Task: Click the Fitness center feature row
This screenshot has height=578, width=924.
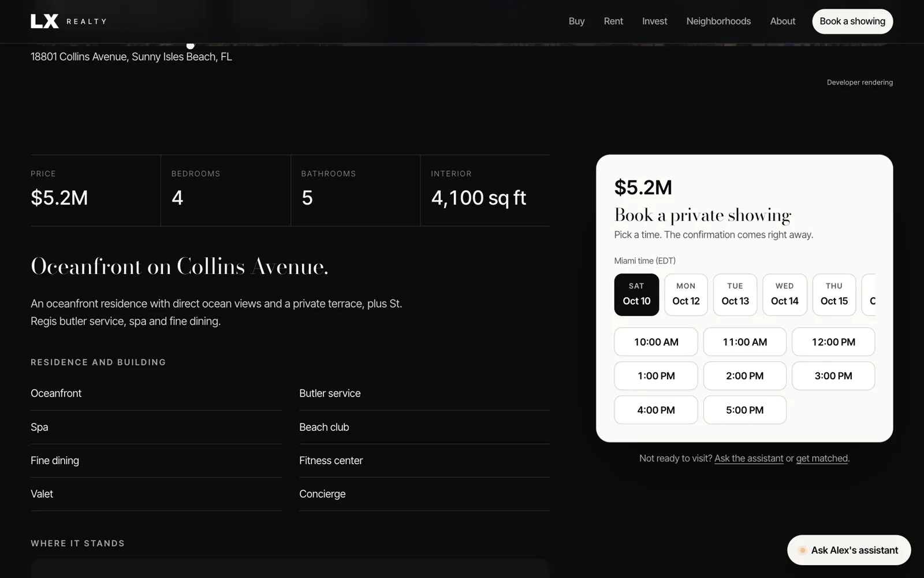Action: (x=424, y=461)
